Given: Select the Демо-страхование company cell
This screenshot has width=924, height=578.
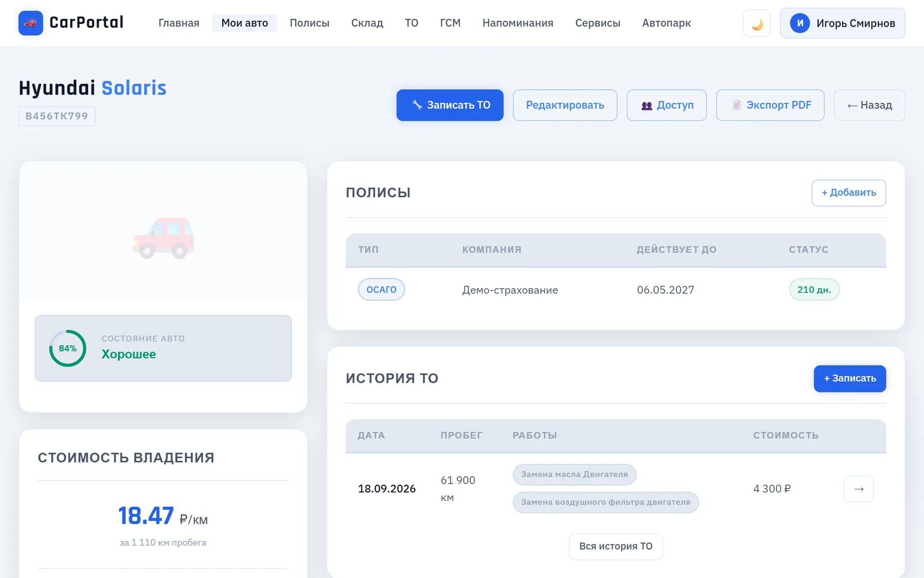Looking at the screenshot, I should [x=510, y=290].
